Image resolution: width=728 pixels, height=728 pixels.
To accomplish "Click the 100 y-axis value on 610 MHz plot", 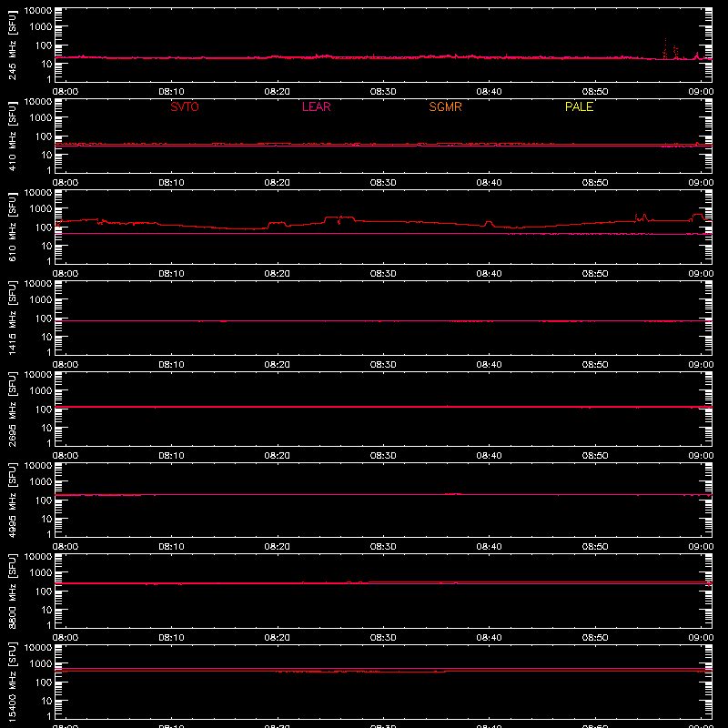I will click(44, 227).
